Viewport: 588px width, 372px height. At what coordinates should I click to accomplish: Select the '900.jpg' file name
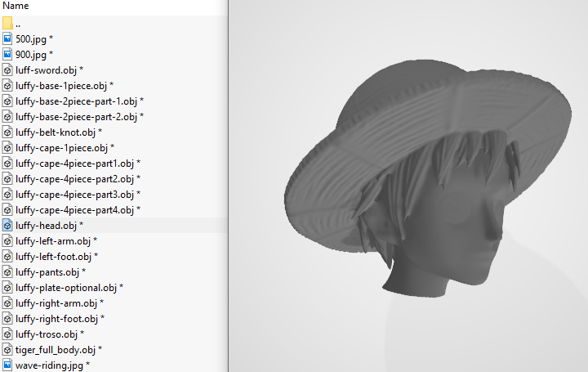(31, 55)
